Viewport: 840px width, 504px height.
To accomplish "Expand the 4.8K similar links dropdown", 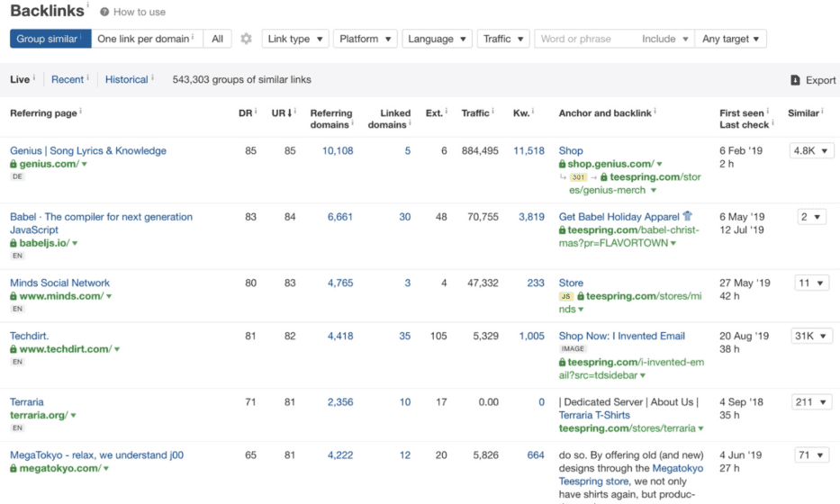I will 810,151.
